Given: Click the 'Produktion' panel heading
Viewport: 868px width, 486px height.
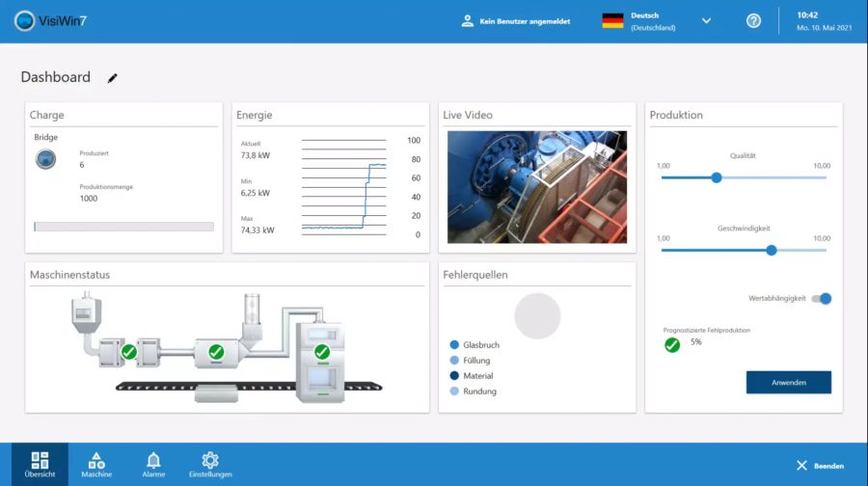Looking at the screenshot, I should click(676, 115).
